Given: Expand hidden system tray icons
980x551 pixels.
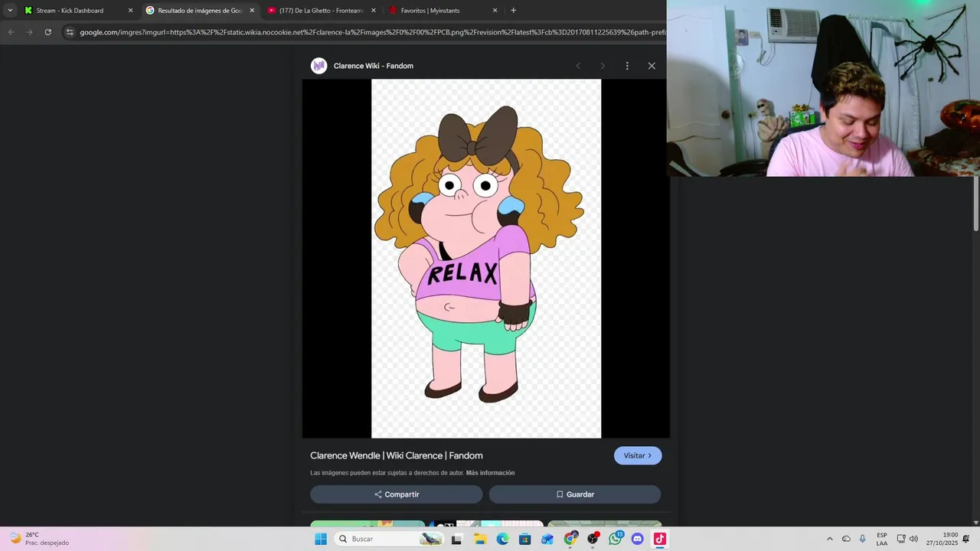Looking at the screenshot, I should (829, 539).
